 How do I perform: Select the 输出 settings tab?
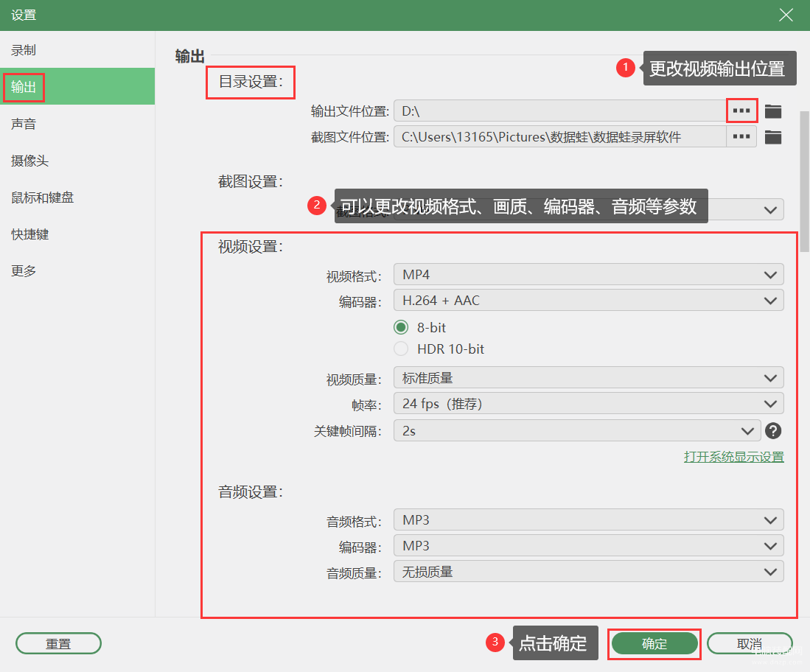pyautogui.click(x=77, y=86)
